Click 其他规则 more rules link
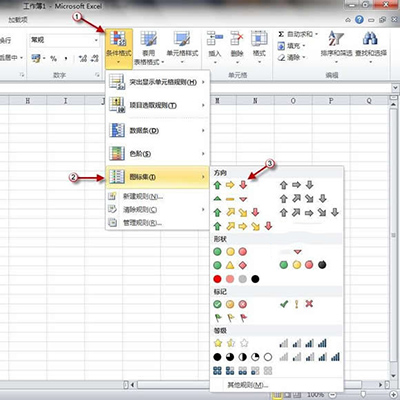 247,385
